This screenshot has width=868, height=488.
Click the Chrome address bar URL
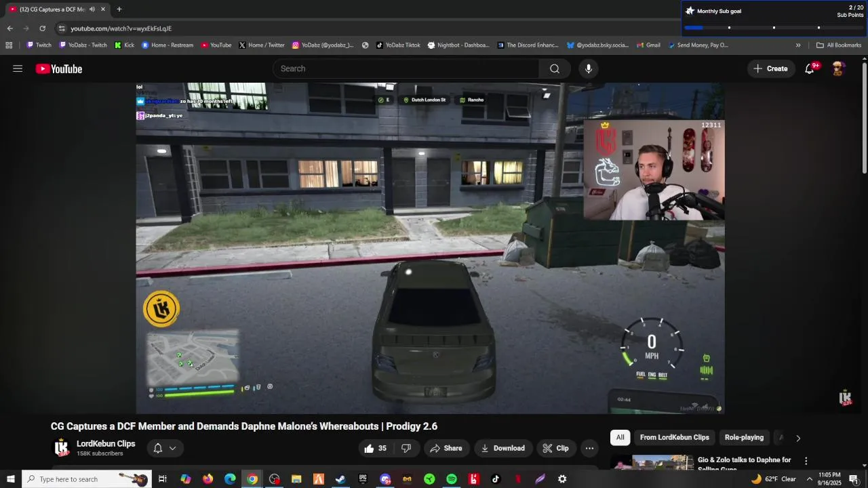(121, 28)
